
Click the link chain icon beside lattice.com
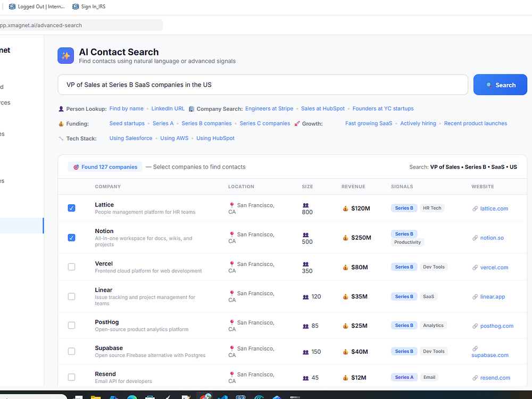pos(475,209)
